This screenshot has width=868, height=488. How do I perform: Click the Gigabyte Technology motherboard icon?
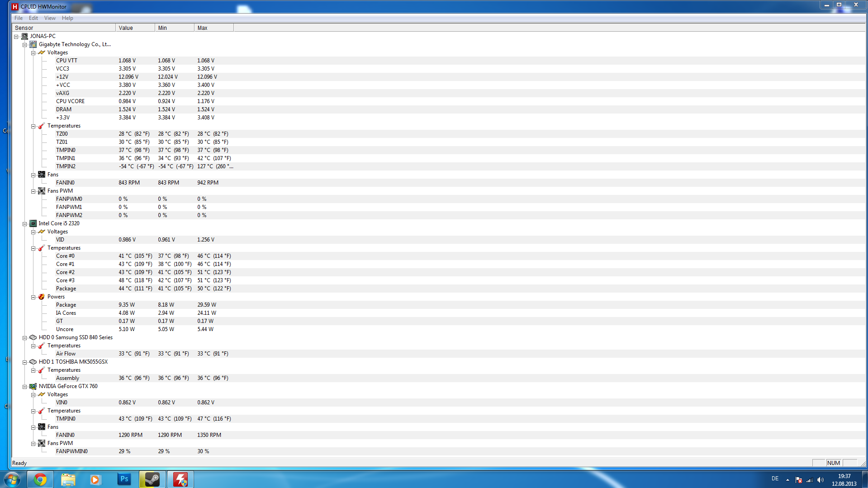tap(33, 44)
